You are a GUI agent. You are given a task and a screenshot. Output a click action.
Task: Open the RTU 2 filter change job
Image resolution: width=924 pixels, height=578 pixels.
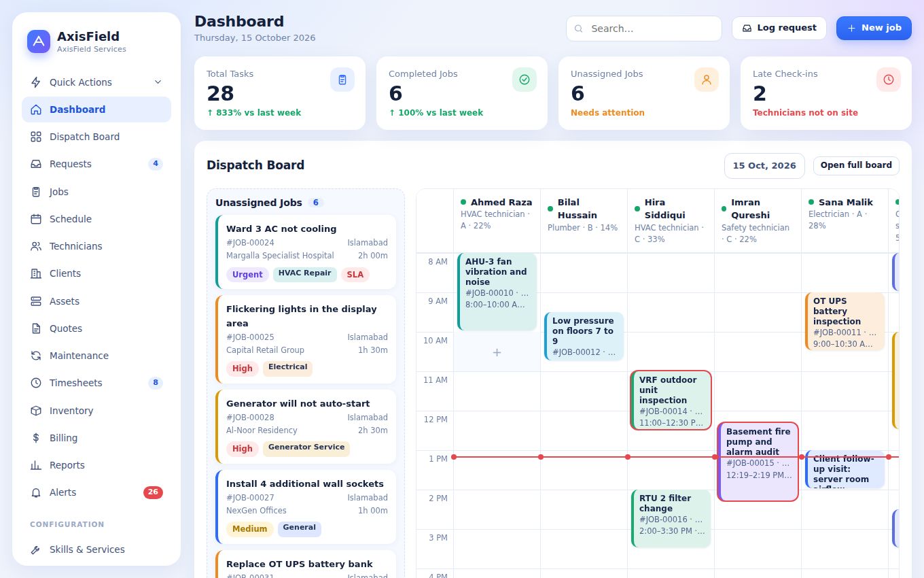pos(671,519)
